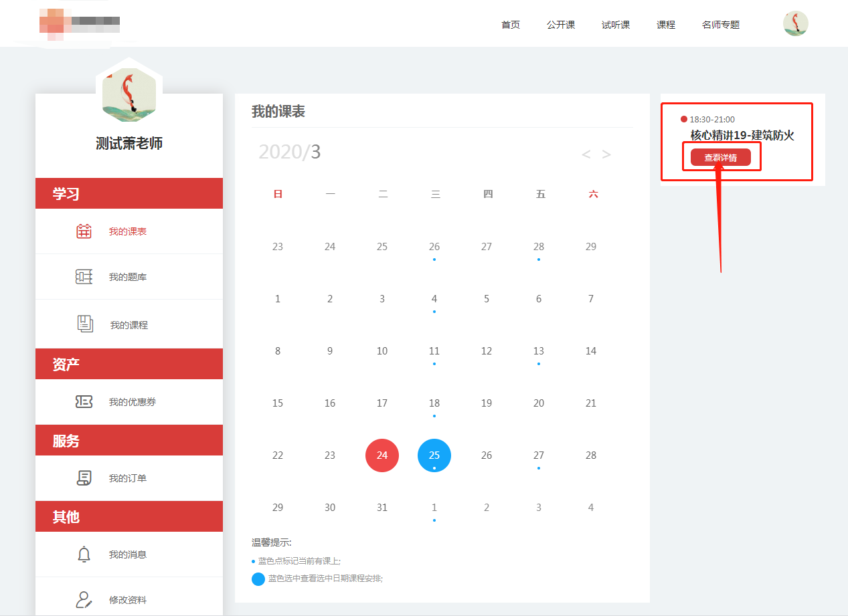Select date 25 on the calendar

pos(434,455)
